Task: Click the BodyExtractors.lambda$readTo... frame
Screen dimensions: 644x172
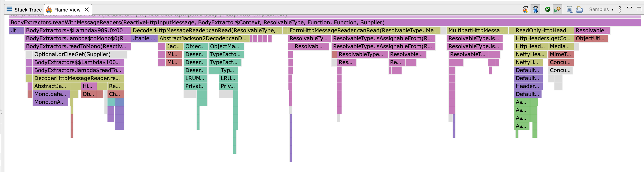Action: pyautogui.click(x=78, y=70)
